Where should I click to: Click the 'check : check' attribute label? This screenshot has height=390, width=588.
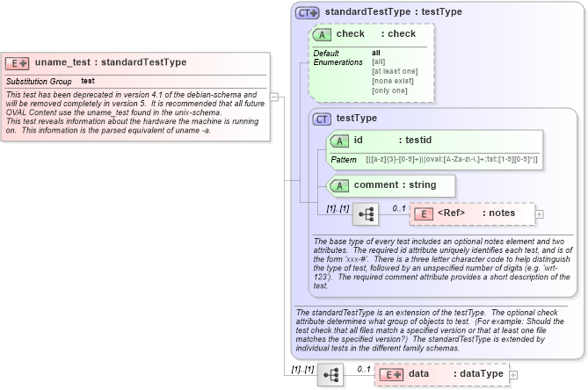(x=376, y=33)
